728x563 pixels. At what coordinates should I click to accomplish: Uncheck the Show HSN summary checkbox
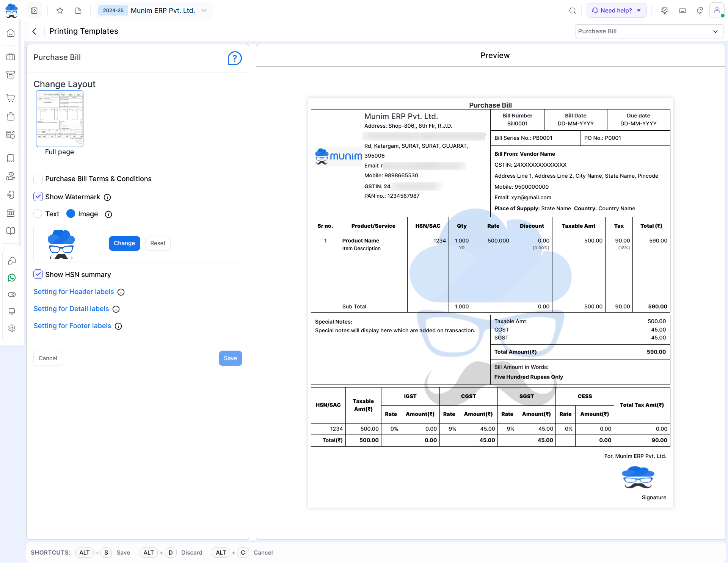[38, 274]
